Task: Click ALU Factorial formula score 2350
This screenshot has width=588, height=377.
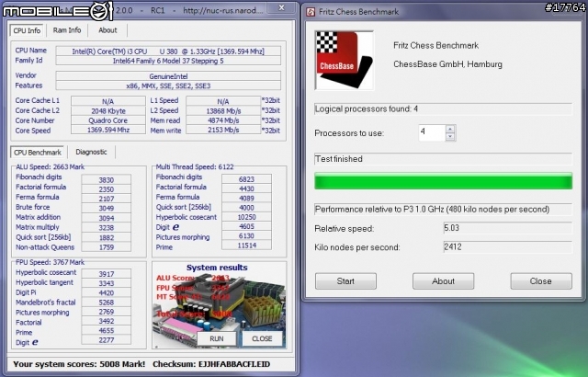Action: (107, 189)
